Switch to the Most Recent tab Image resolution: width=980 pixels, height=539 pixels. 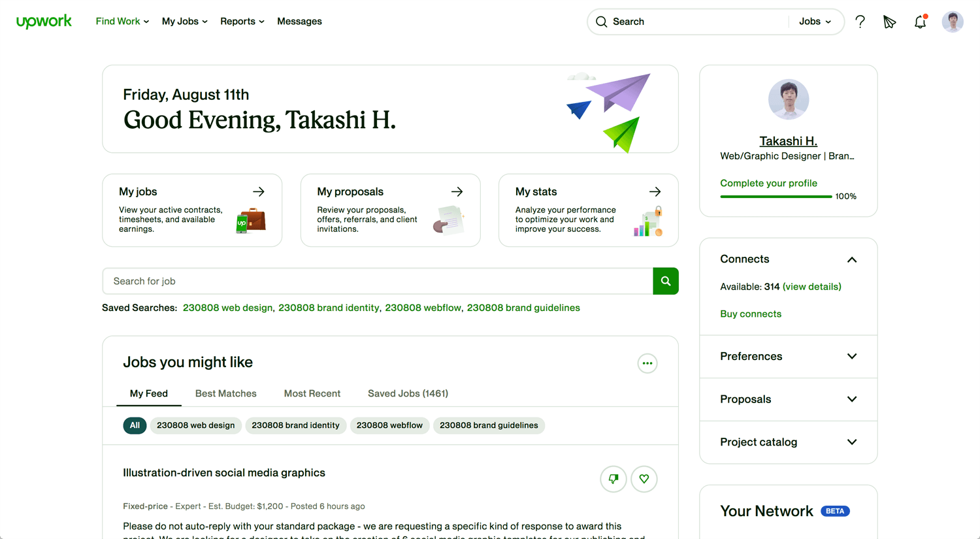click(312, 393)
